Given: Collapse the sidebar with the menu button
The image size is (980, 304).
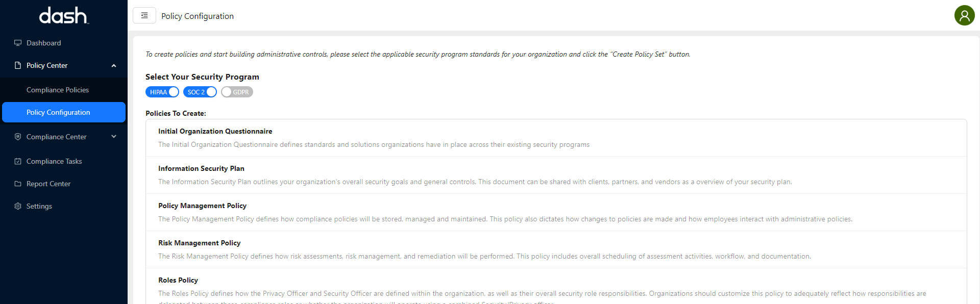Looking at the screenshot, I should coord(144,15).
